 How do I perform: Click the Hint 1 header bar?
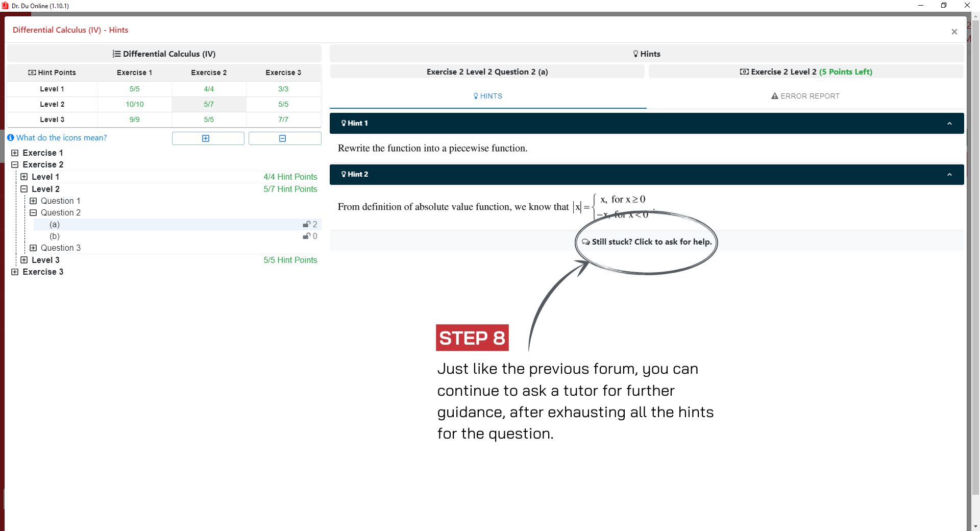(x=647, y=124)
